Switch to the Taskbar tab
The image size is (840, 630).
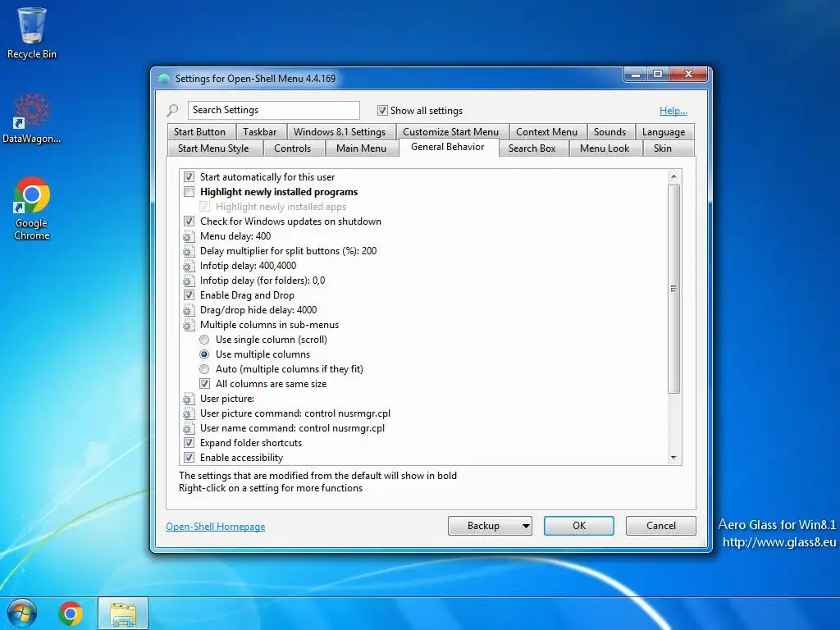tap(260, 132)
